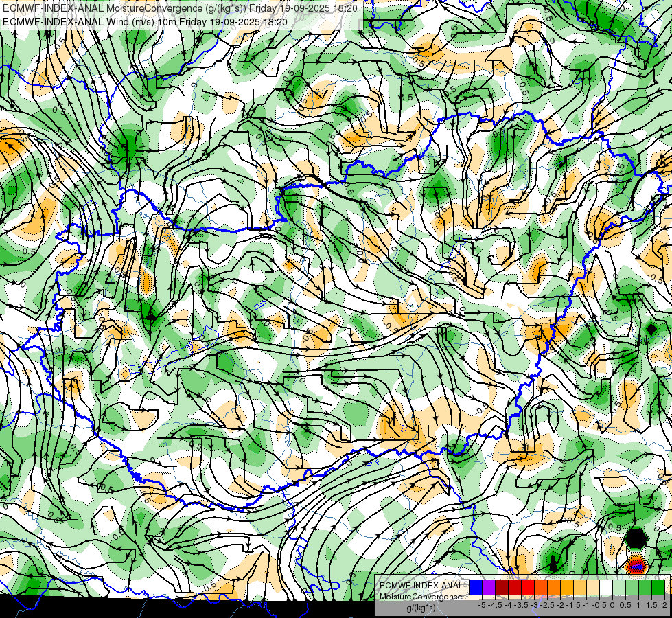672x618 pixels.
Task: Select the dark maroon legend swatch
Action: click(x=502, y=587)
